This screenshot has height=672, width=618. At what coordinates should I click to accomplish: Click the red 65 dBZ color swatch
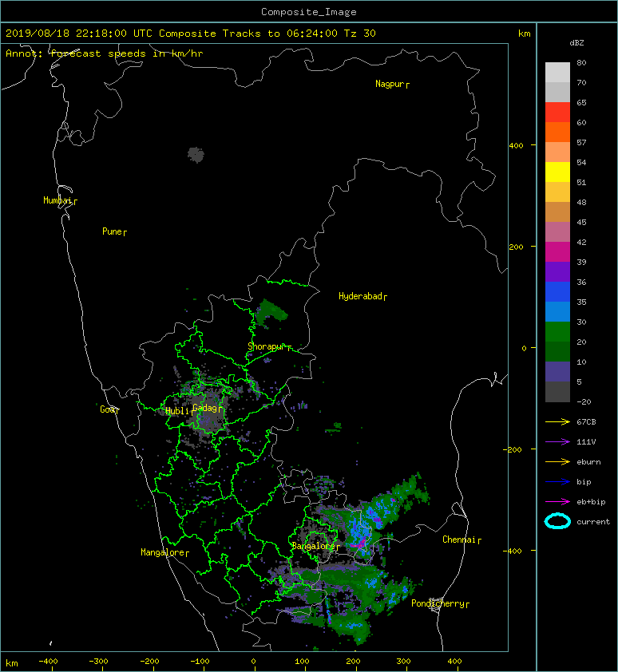pos(557,112)
